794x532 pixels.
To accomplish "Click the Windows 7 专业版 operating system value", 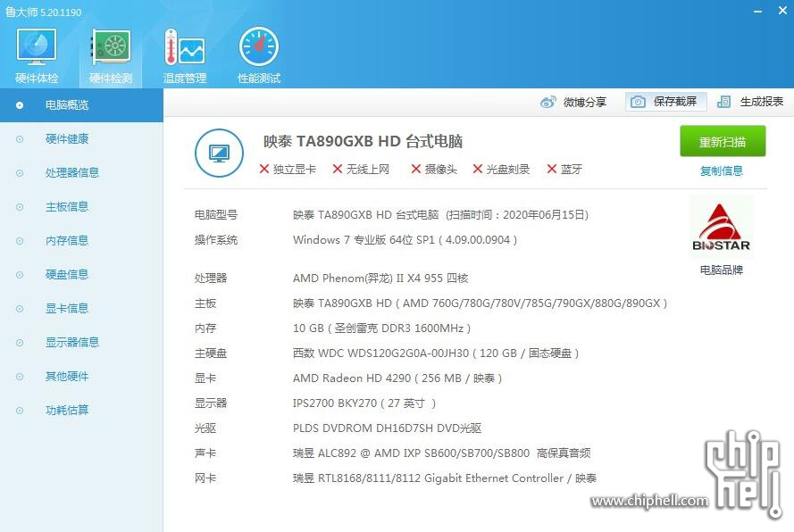I will pos(405,240).
